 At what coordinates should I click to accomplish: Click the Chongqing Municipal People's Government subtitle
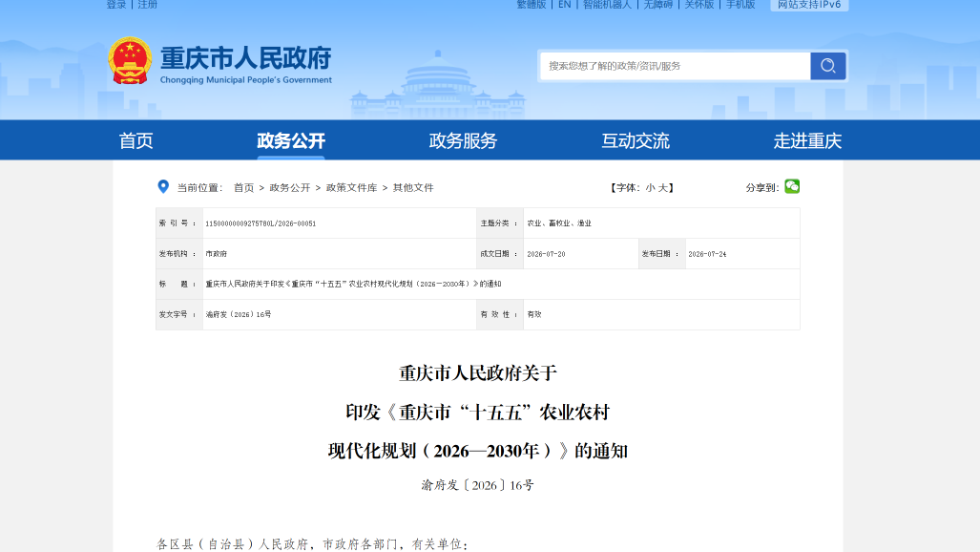pyautogui.click(x=245, y=80)
